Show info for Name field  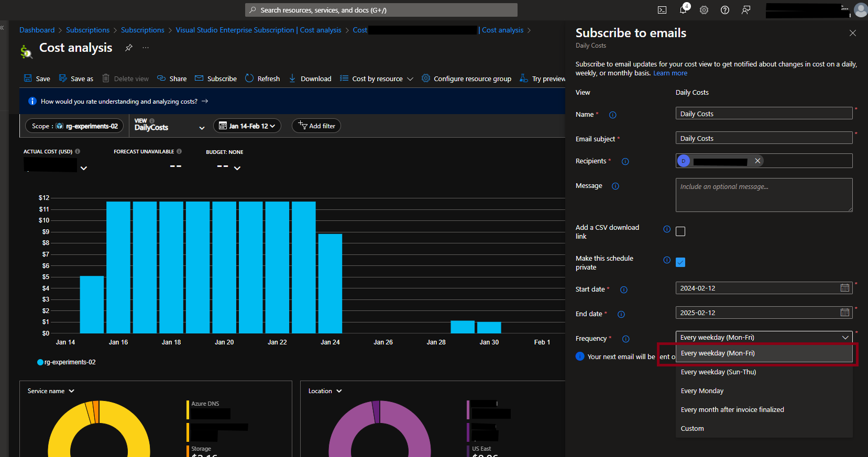pos(612,115)
